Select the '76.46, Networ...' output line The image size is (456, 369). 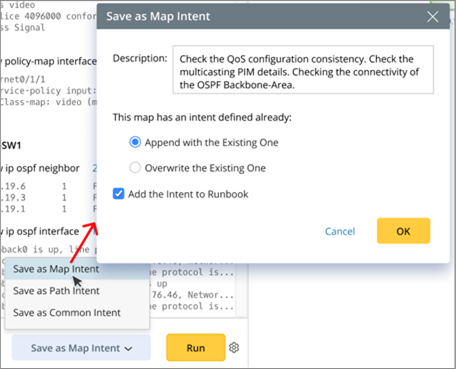[192, 295]
